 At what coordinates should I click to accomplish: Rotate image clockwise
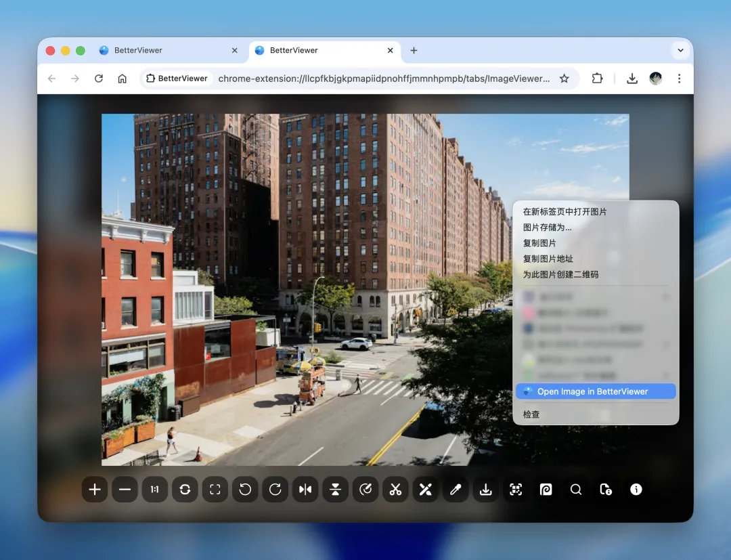click(x=275, y=489)
